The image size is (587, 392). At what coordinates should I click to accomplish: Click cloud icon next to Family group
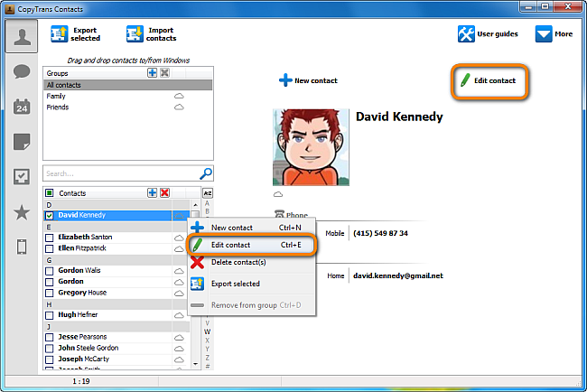pyautogui.click(x=179, y=97)
